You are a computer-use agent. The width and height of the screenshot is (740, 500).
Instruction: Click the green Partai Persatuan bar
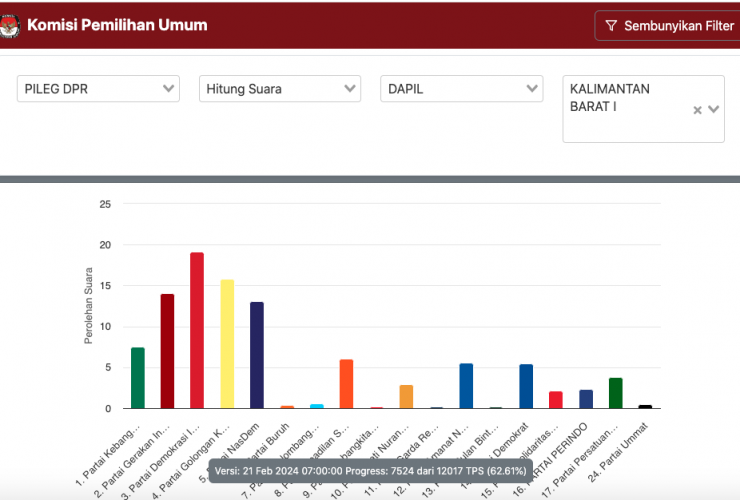point(615,393)
